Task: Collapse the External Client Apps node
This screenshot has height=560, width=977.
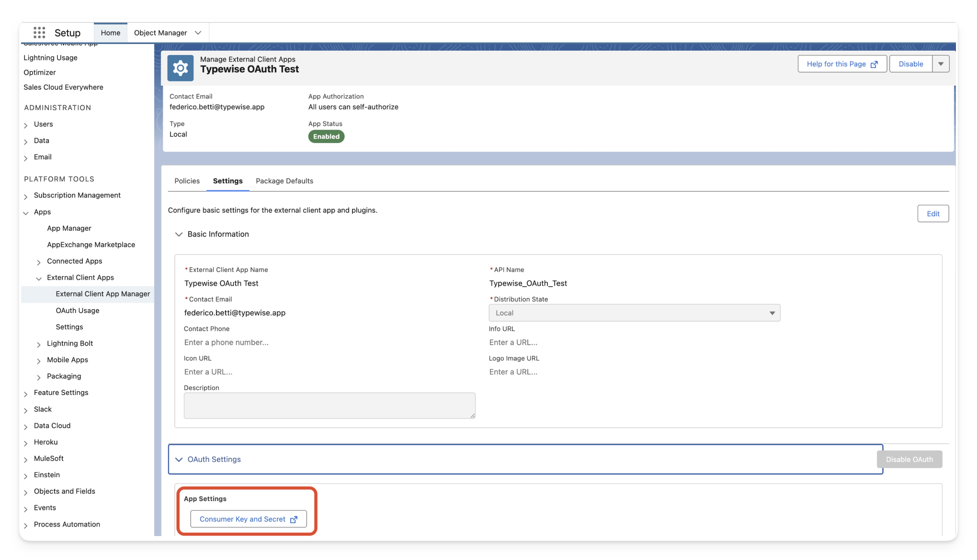Action: click(39, 278)
